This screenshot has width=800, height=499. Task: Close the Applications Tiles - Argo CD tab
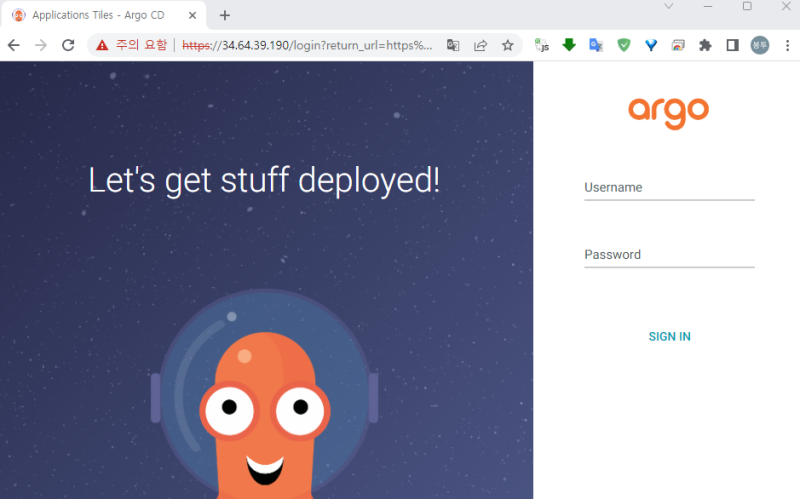click(x=192, y=15)
